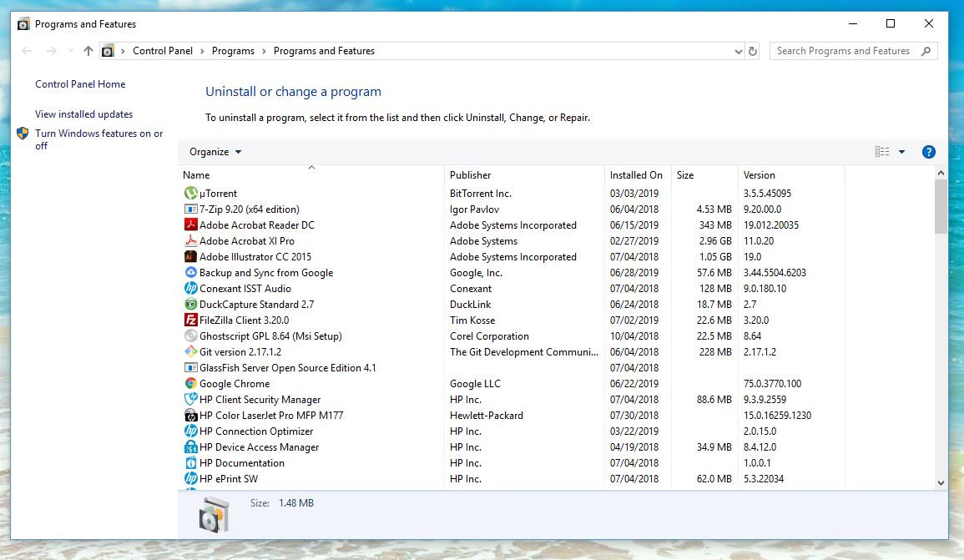Click the µTorrent program icon

(190, 193)
